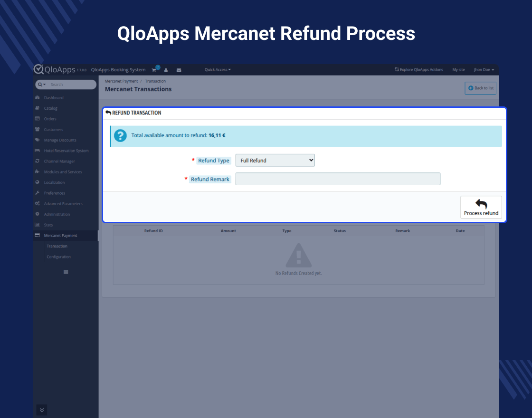Open Channel Manager menu item

pos(59,161)
